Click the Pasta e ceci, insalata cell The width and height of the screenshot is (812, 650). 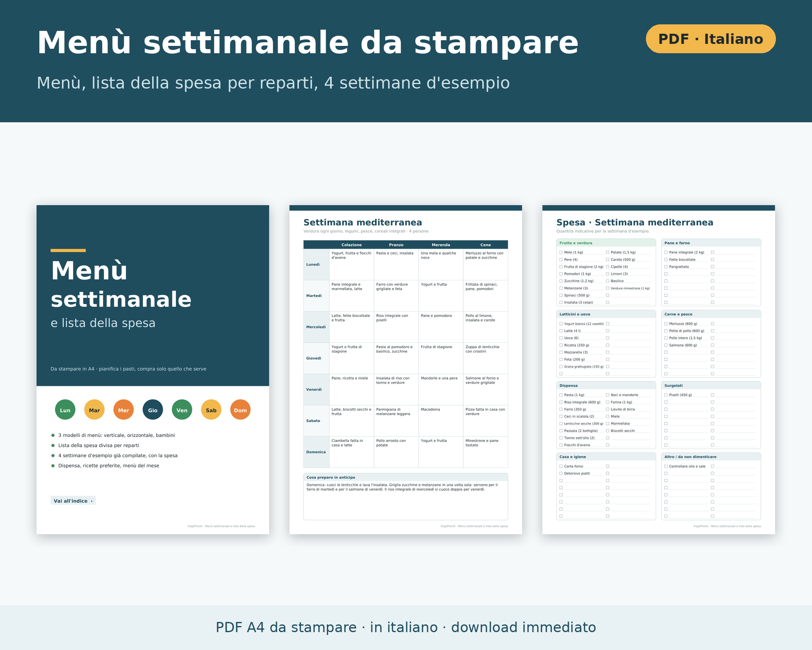point(396,264)
